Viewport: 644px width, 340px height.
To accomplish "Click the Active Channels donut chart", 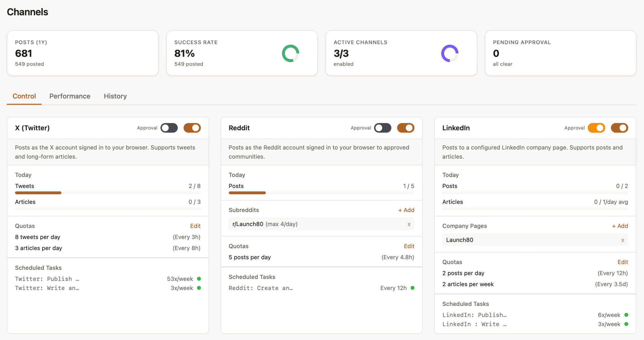I will 450,53.
